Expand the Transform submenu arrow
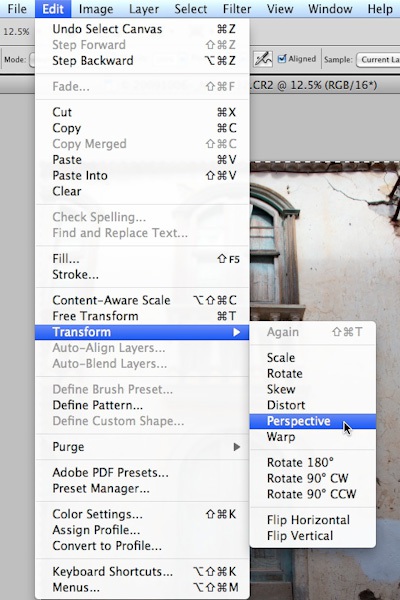 click(237, 332)
